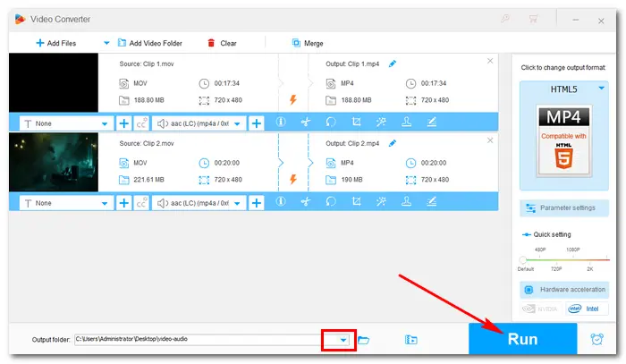The height and width of the screenshot is (364, 626).
Task: Click the '221.61 MB' source size
Action: click(148, 180)
